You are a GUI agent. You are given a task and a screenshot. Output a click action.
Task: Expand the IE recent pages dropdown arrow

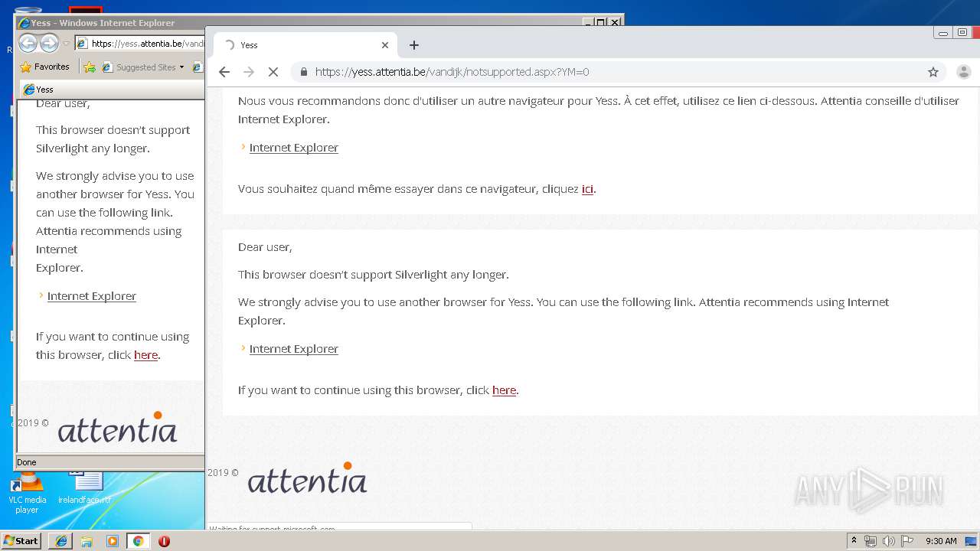point(67,44)
